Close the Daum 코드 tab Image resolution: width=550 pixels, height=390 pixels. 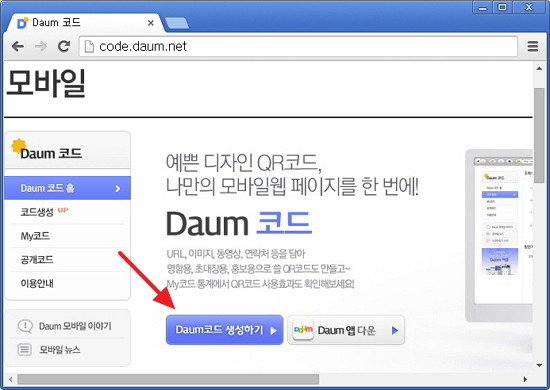point(150,23)
